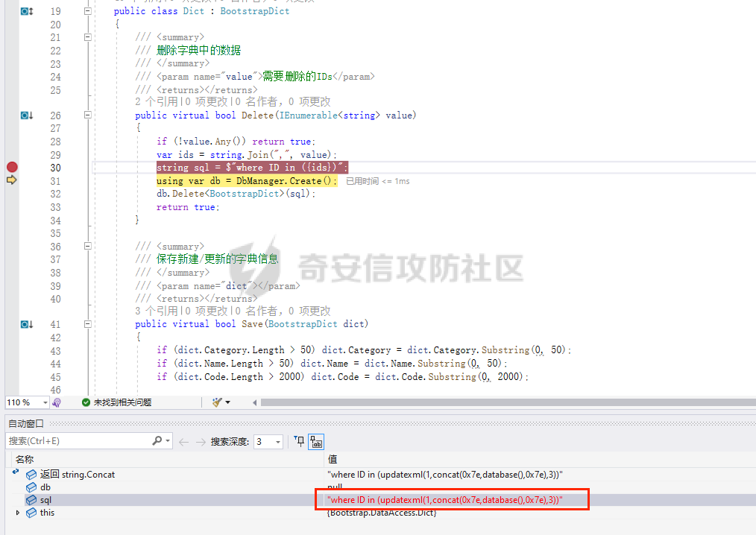756x535 pixels.
Task: Click the red breakpoint on line 30
Action: 12,168
